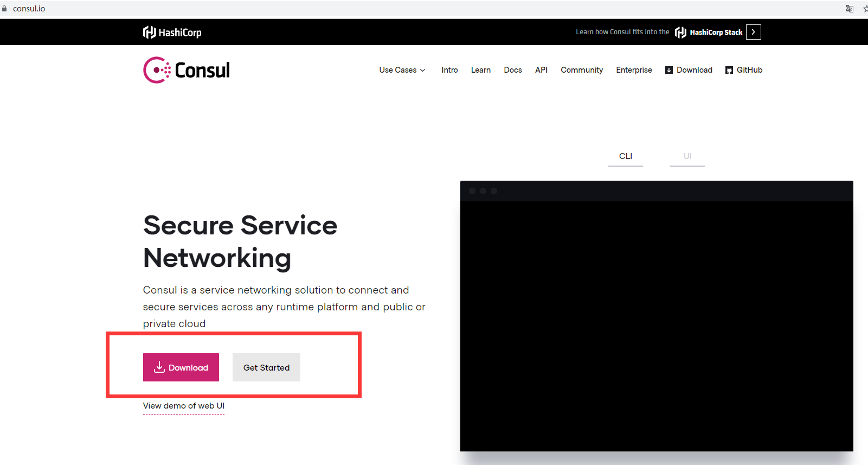Click the Consul logo
This screenshot has height=465, width=868.
pos(187,70)
